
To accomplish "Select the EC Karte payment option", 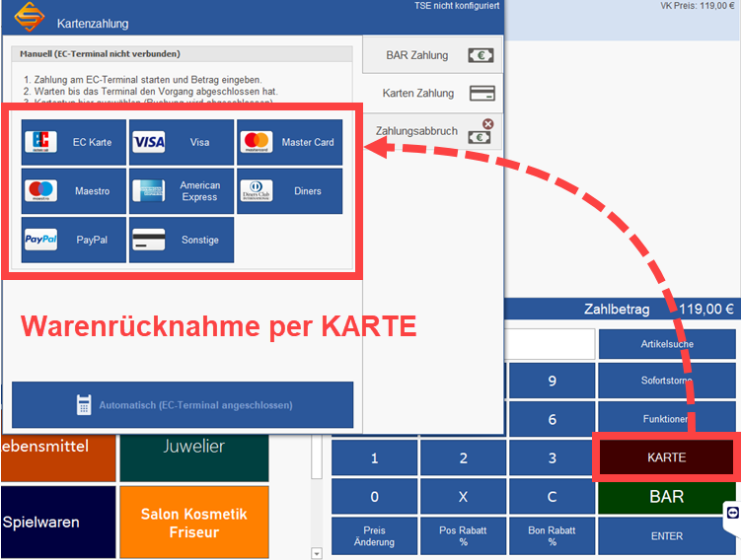I will tap(74, 142).
